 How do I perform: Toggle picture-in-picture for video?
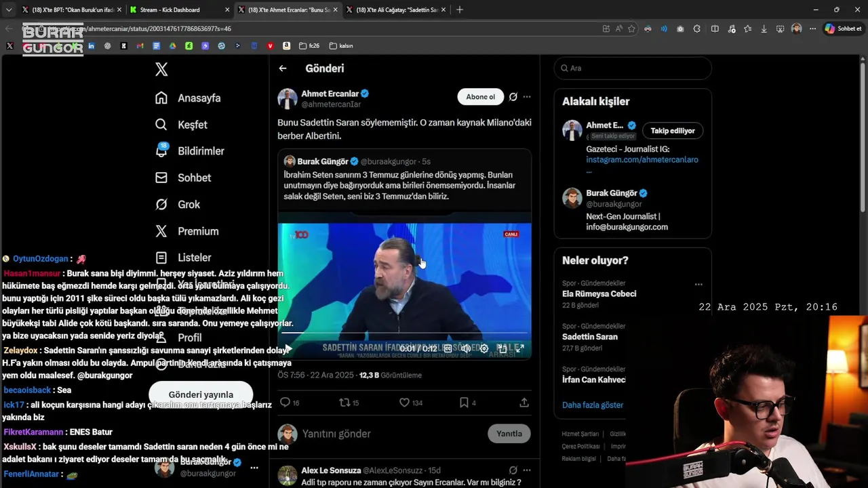click(x=502, y=349)
